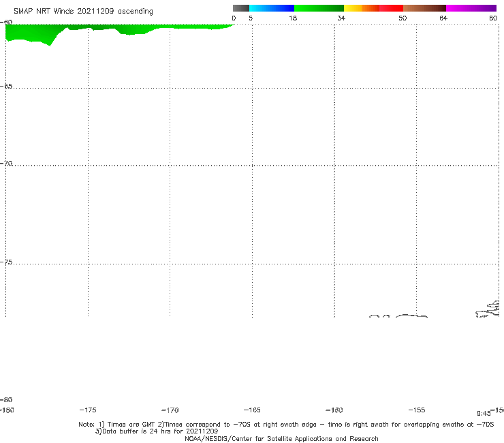Click the 'Note: 1) Times are GMT' footnote line

pyautogui.click(x=286, y=425)
